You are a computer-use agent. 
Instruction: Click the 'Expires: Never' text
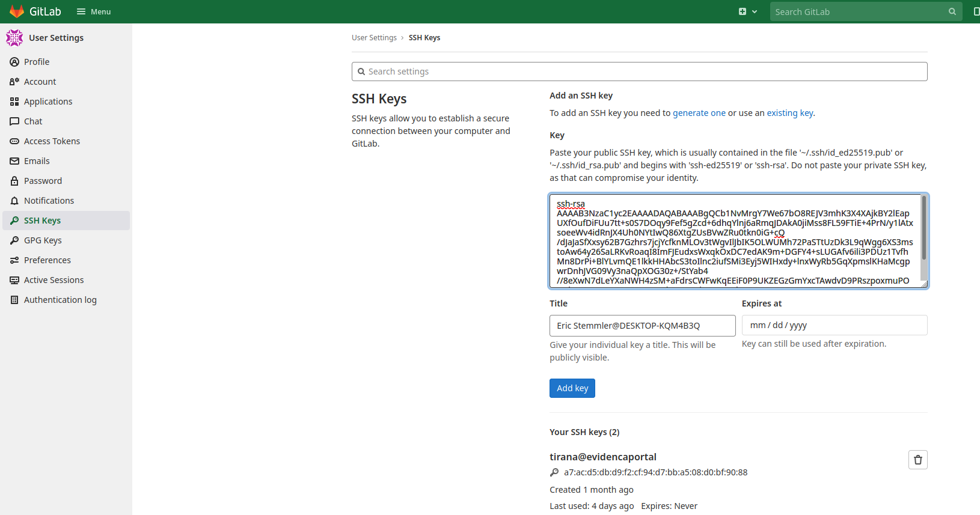pos(669,506)
